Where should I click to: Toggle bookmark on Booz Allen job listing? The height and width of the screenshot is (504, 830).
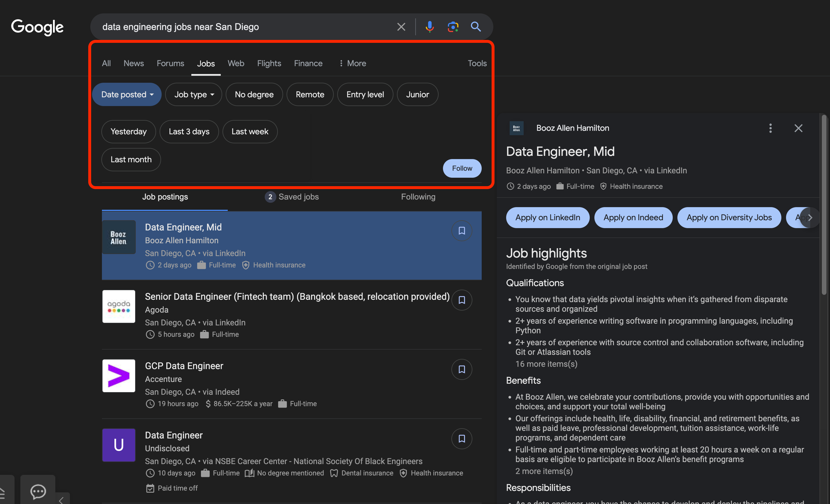(462, 230)
